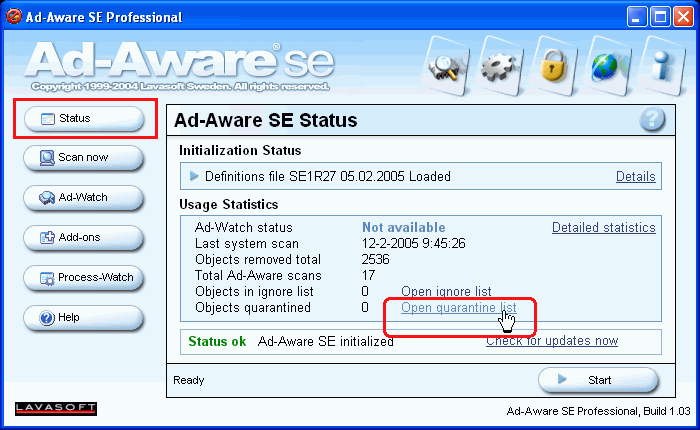Minimize the Ad-Aware window
Viewport: 700px width, 430px height.
tap(637, 17)
